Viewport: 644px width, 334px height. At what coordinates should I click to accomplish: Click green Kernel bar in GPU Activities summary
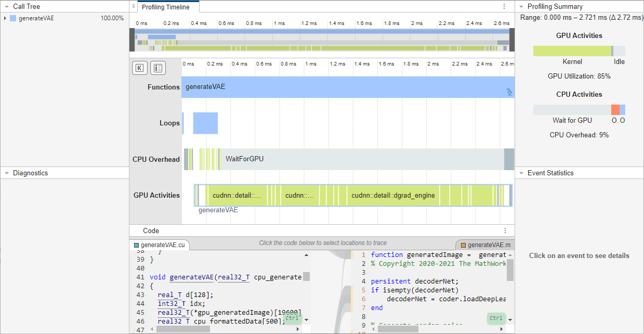(572, 51)
